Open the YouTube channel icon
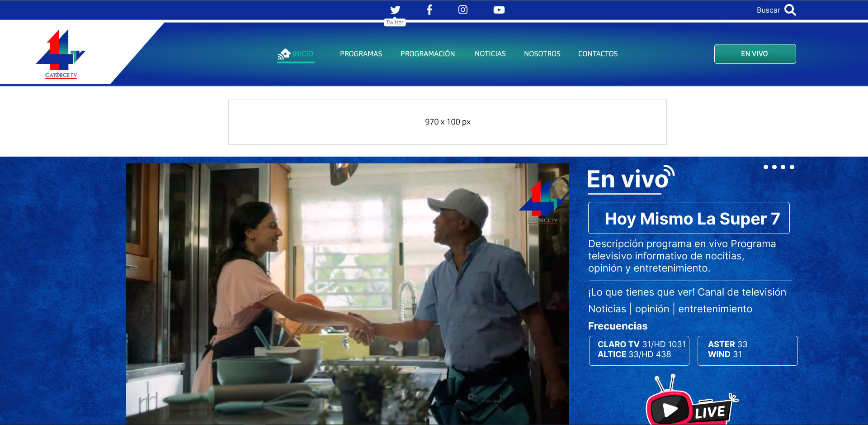 point(499,10)
